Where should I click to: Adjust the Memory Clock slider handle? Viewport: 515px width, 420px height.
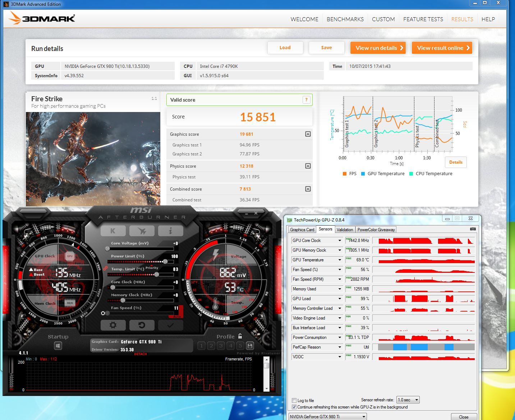click(x=123, y=300)
